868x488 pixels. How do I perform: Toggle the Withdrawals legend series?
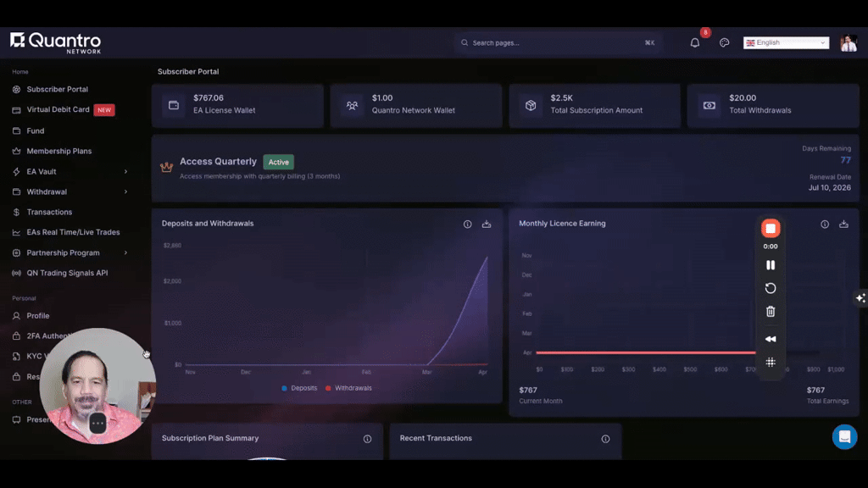348,388
